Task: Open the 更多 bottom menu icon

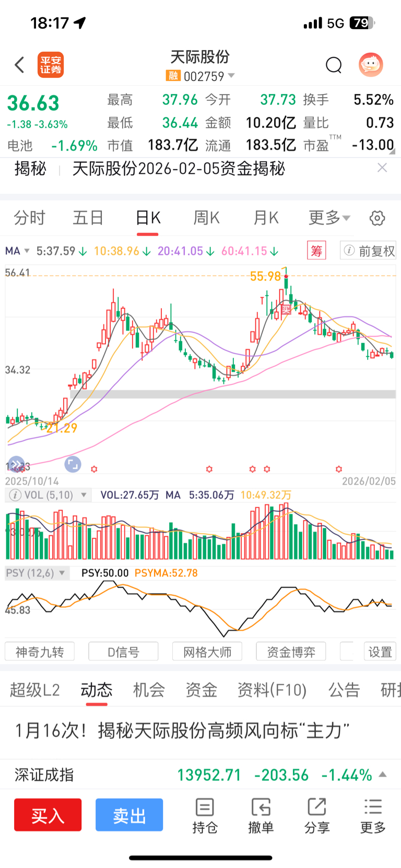Action: (373, 815)
